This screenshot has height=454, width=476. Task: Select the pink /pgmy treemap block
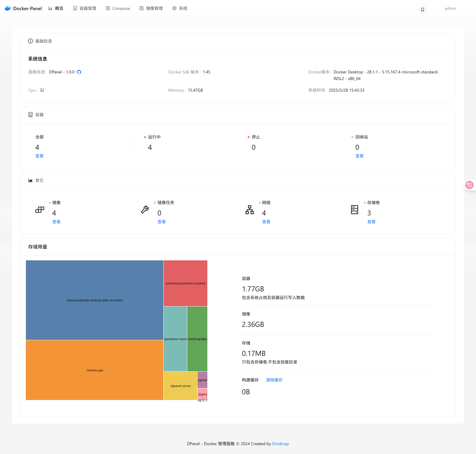(203, 394)
